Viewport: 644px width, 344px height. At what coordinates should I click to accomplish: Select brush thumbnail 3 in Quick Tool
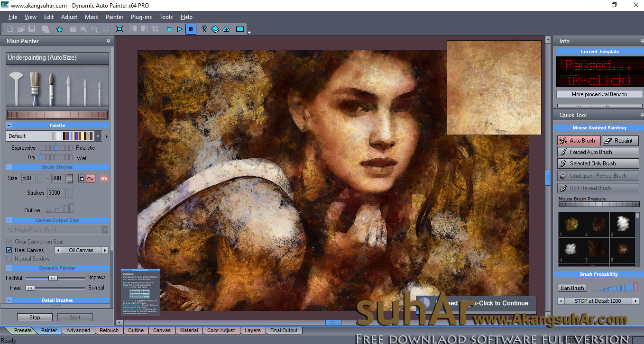point(622,225)
